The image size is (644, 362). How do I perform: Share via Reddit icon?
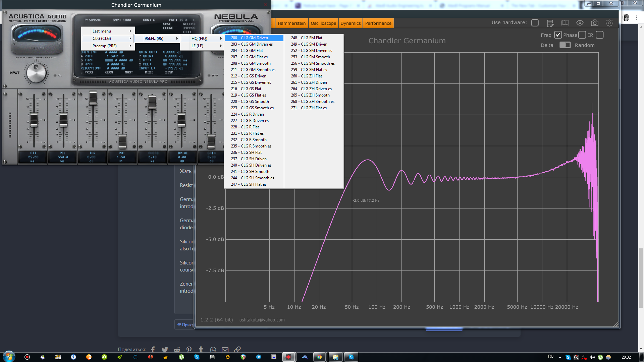[x=177, y=350]
